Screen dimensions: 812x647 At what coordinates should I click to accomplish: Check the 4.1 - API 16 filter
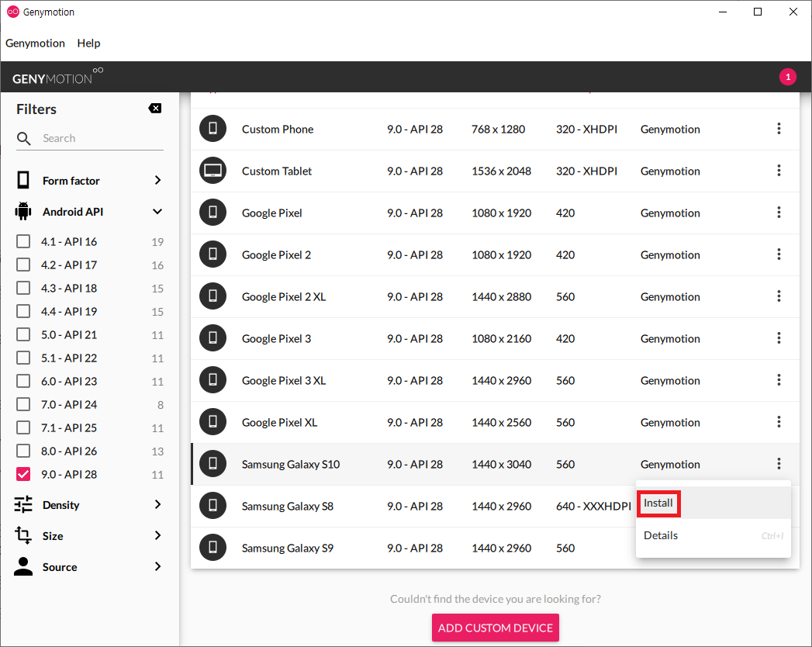point(23,241)
